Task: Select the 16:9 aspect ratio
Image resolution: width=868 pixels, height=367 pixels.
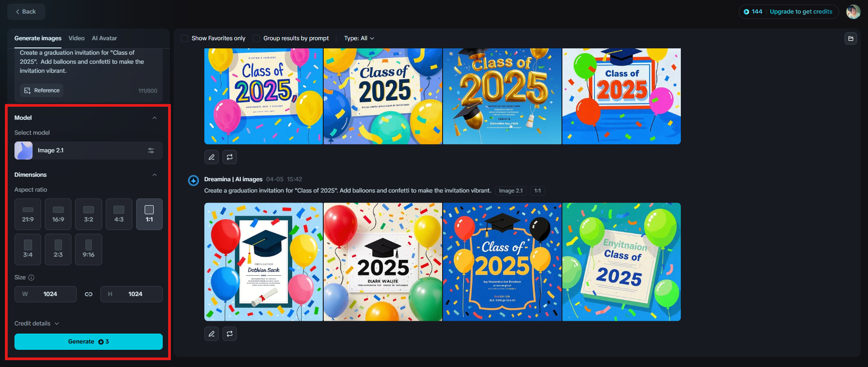Action: point(58,214)
